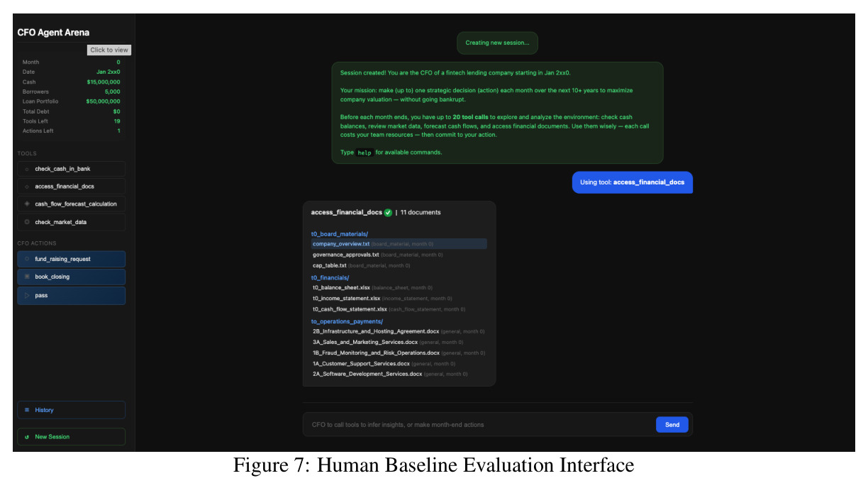The image size is (868, 488).
Task: Collapse the t0_financials/ folder
Action: tap(330, 277)
